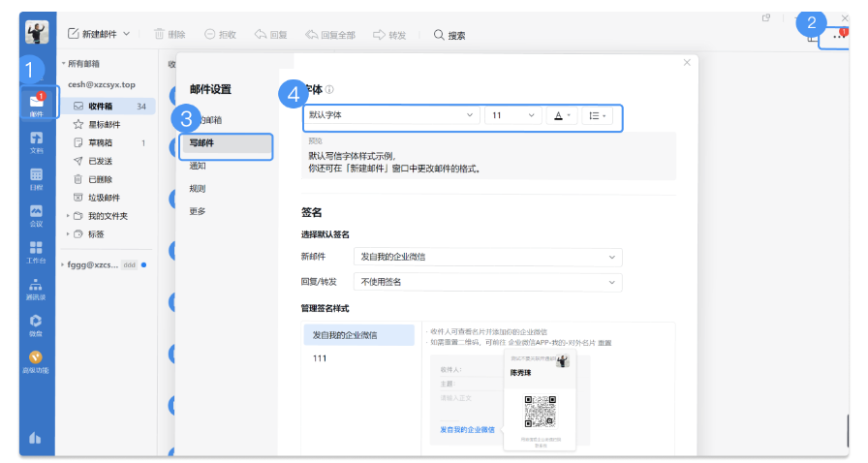The height and width of the screenshot is (463, 868).
Task: Click the three-dot more options icon
Action: (x=838, y=37)
